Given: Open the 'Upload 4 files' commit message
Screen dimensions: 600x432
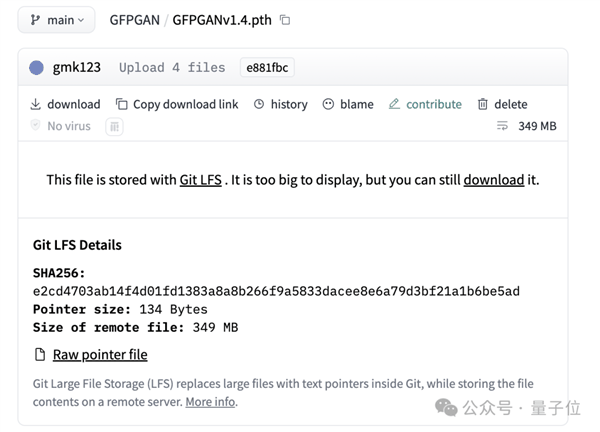Looking at the screenshot, I should [x=172, y=68].
